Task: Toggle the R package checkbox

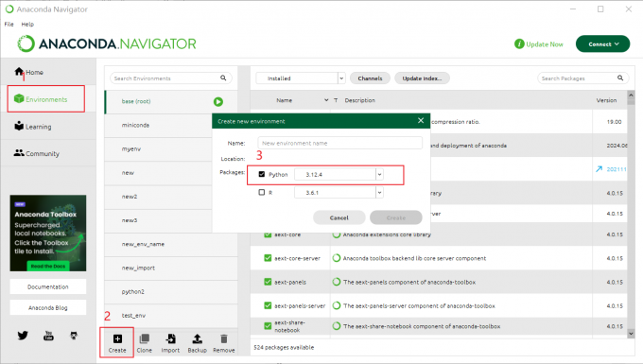Action: pyautogui.click(x=262, y=192)
